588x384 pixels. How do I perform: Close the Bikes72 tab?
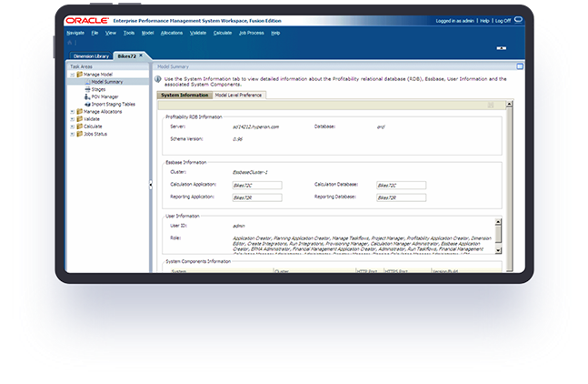point(141,56)
